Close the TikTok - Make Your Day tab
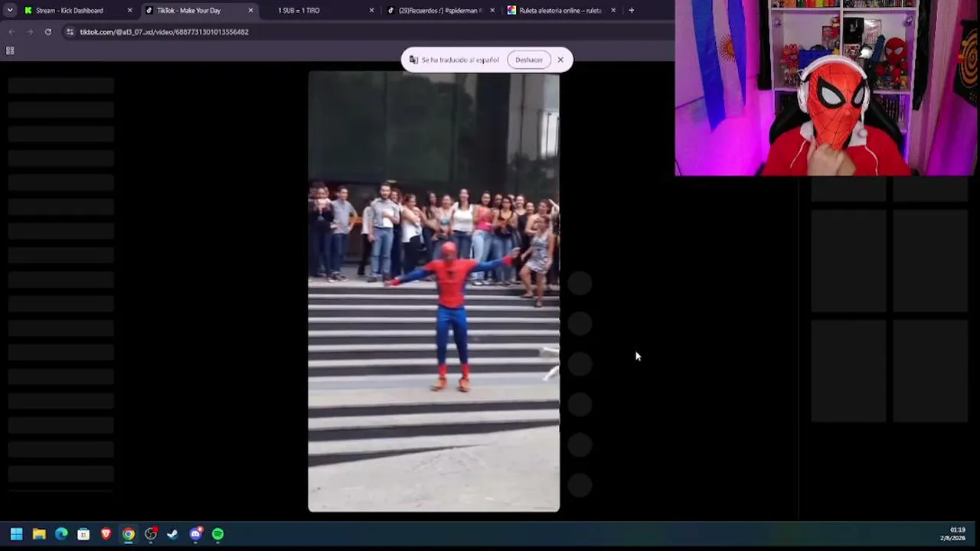The height and width of the screenshot is (551, 980). pos(250,11)
